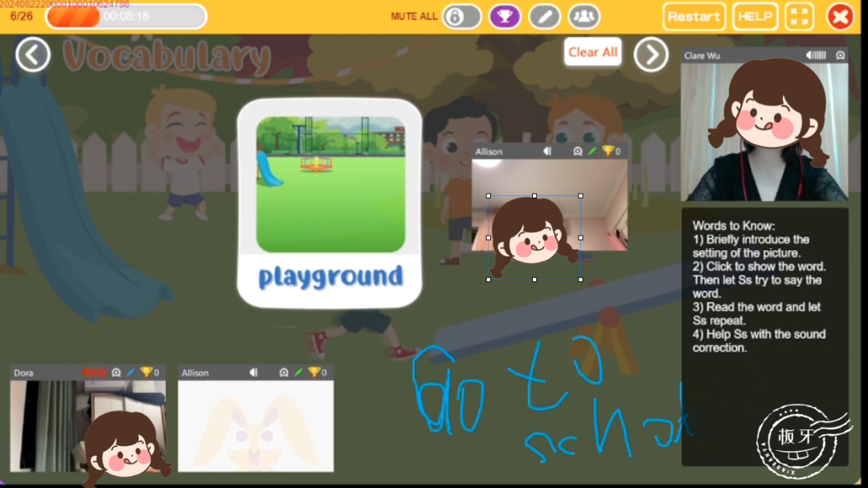Click the Dora name label

[x=23, y=373]
